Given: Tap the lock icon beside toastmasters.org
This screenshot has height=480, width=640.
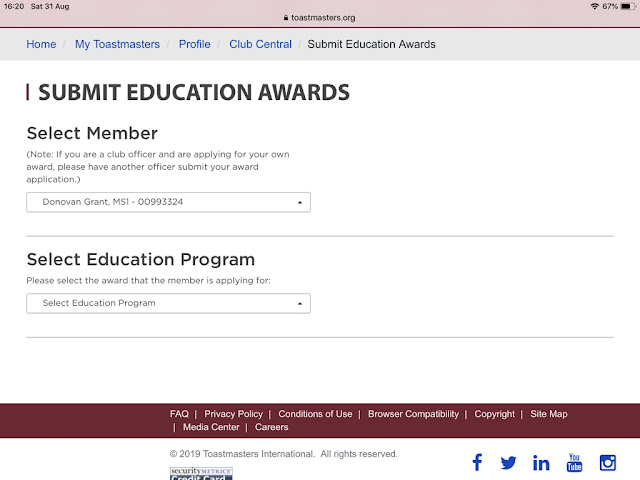Looking at the screenshot, I should (286, 18).
